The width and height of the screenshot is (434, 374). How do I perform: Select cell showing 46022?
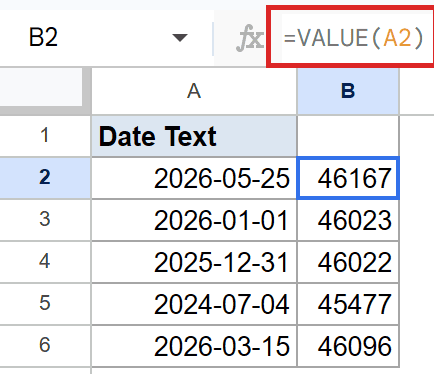click(x=348, y=262)
